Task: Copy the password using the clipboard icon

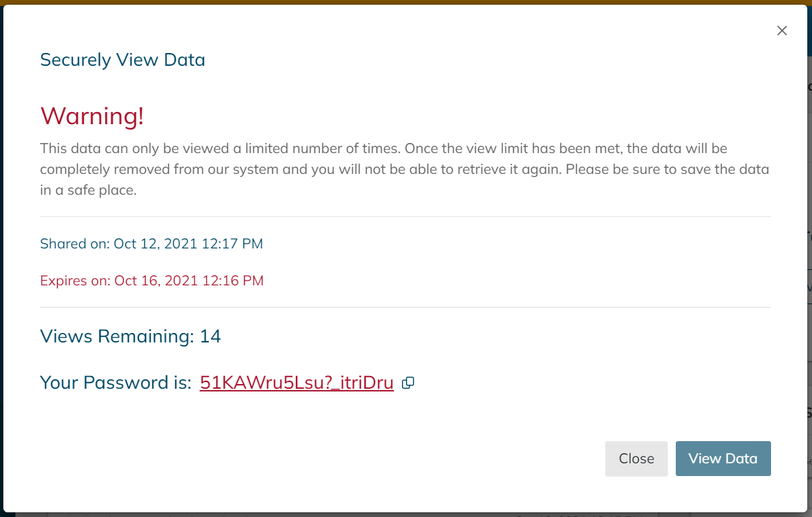Action: coord(408,383)
